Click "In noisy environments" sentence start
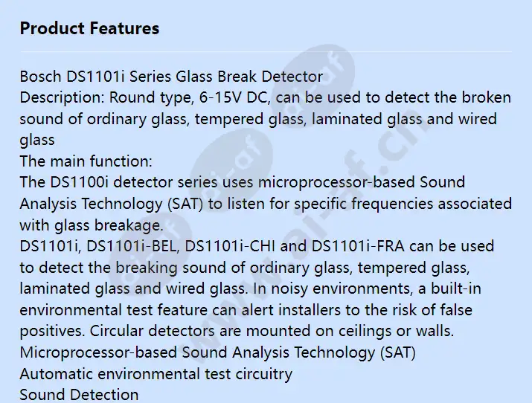The height and width of the screenshot is (403, 532). pyautogui.click(x=333, y=288)
